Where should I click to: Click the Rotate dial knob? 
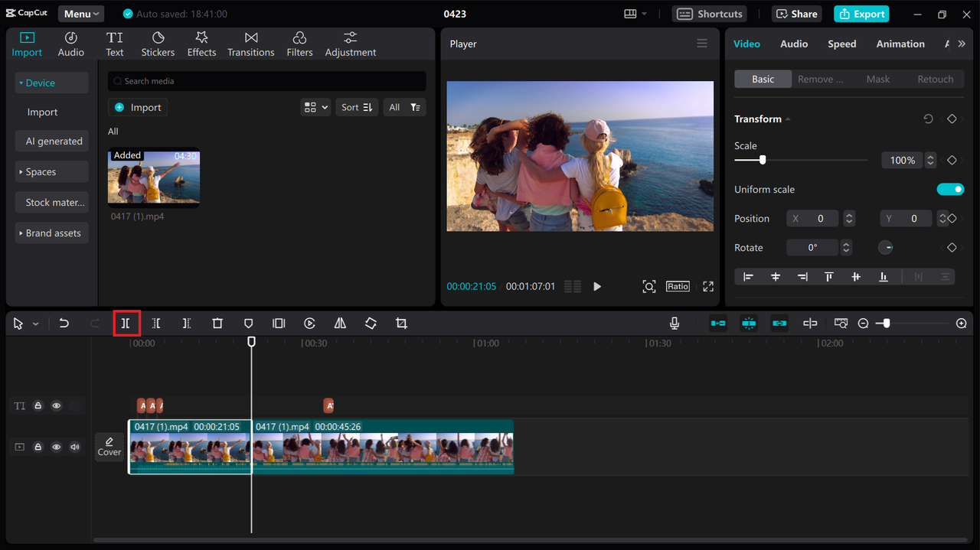click(x=885, y=247)
